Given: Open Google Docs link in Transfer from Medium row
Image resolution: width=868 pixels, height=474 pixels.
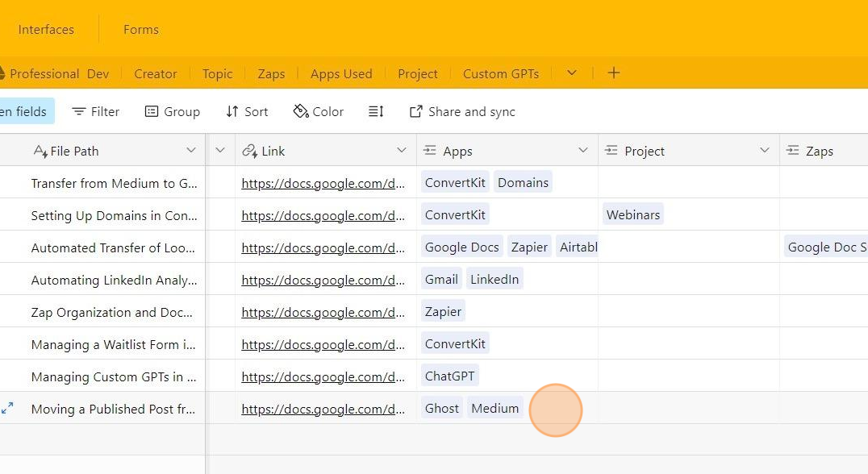Looking at the screenshot, I should click(323, 184).
